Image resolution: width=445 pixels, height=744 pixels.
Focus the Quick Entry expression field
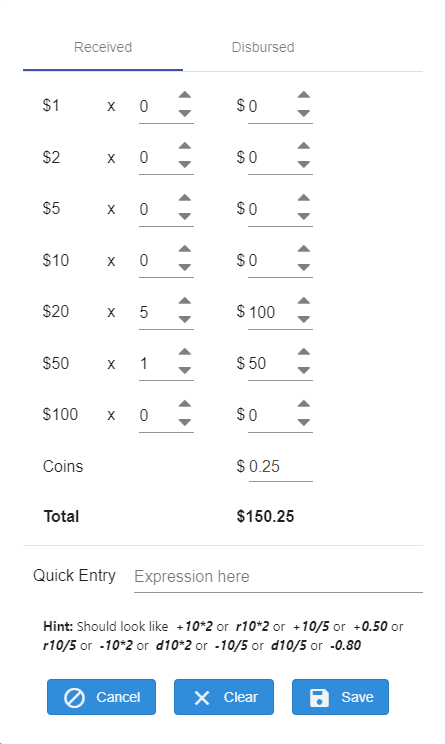tap(278, 577)
